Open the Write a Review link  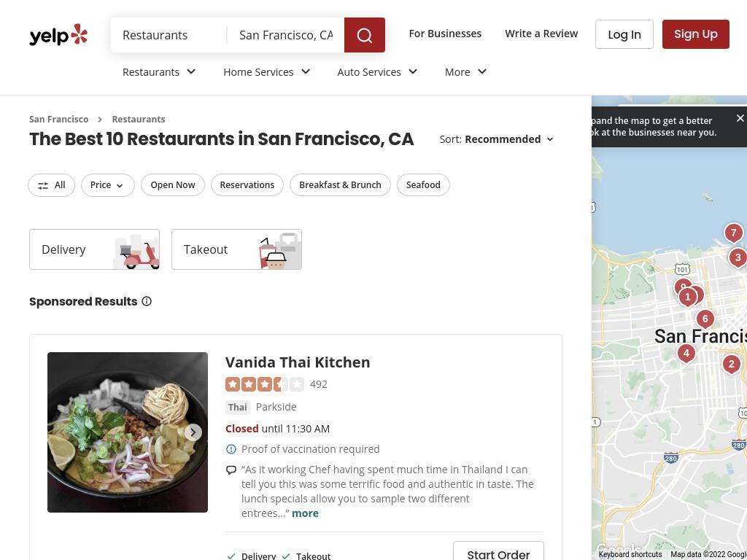pos(541,34)
